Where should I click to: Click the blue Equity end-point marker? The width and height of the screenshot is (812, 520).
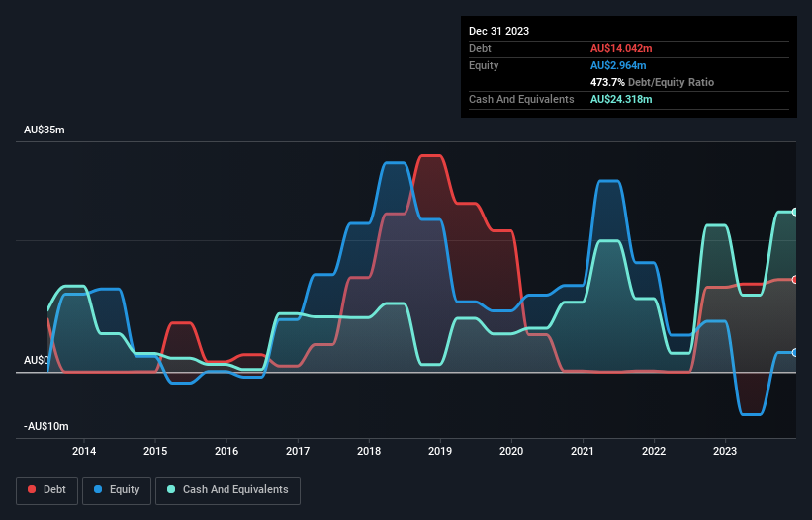pyautogui.click(x=795, y=352)
